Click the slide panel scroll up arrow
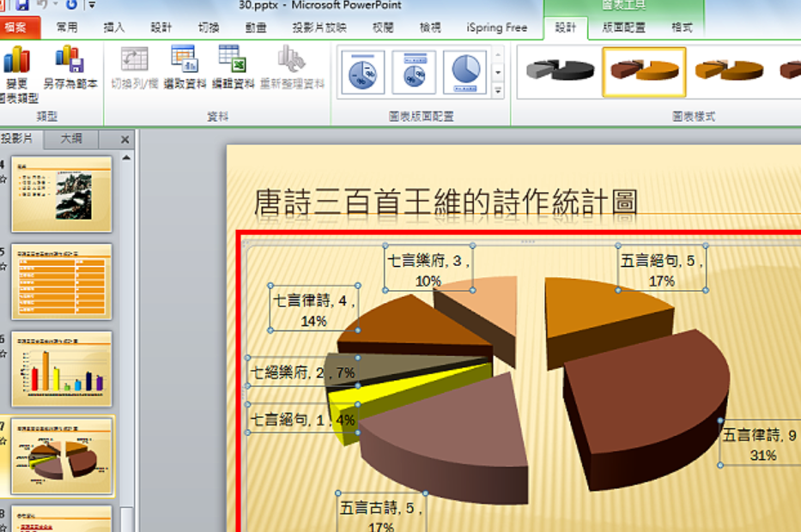 tap(126, 158)
